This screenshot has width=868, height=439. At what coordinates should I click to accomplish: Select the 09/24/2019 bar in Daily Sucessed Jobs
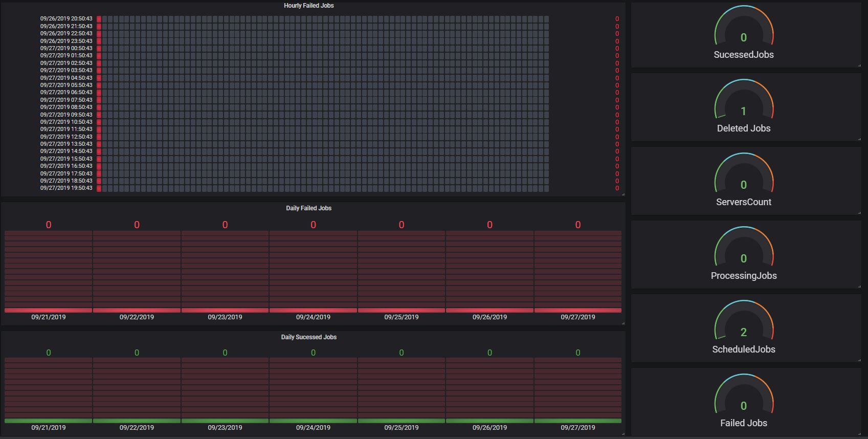[x=313, y=390]
